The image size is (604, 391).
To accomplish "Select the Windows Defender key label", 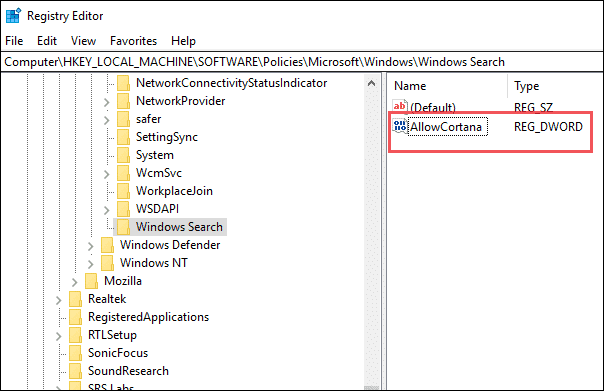I will pos(170,245).
